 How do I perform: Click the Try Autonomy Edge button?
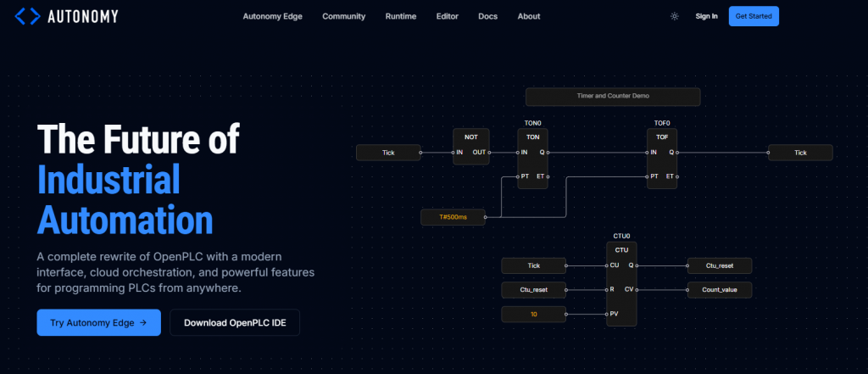[98, 322]
